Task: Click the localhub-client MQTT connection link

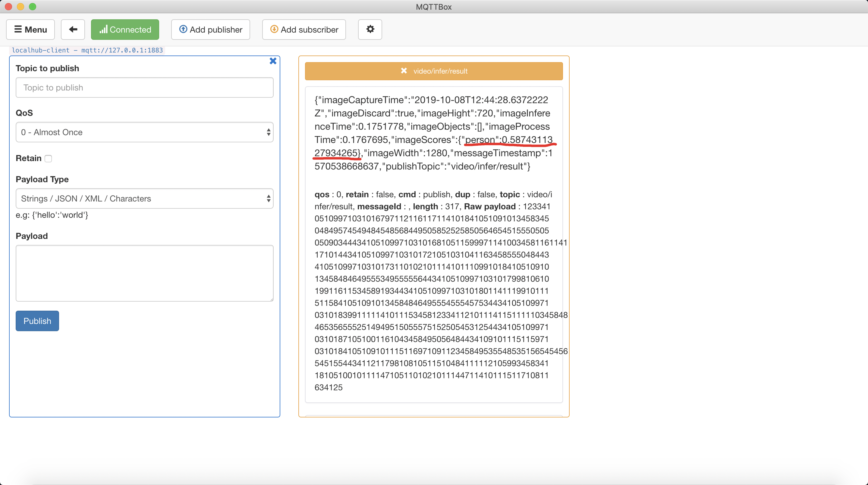Action: (x=88, y=50)
